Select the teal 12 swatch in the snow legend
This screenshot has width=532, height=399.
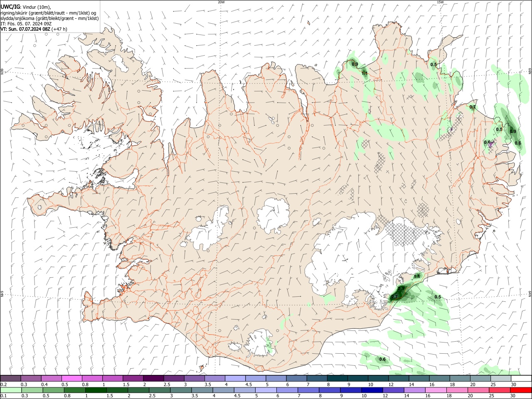(x=399, y=378)
